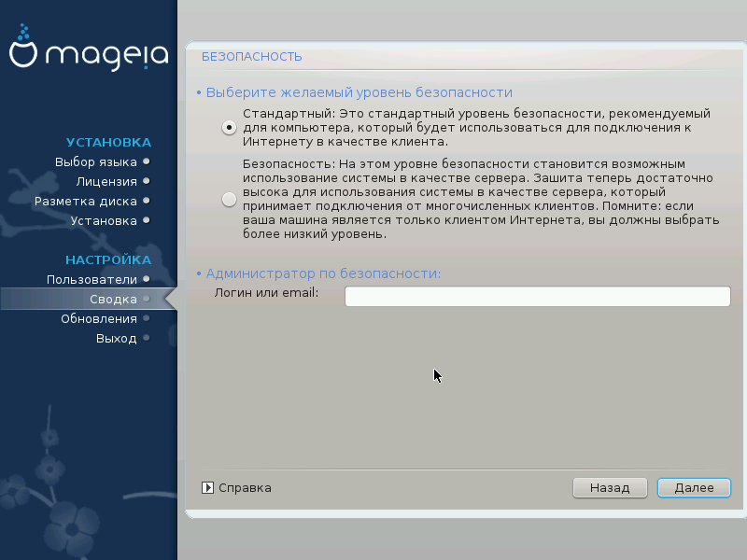Select the Безопасность server security level radio button
This screenshot has width=747, height=560.
click(229, 199)
